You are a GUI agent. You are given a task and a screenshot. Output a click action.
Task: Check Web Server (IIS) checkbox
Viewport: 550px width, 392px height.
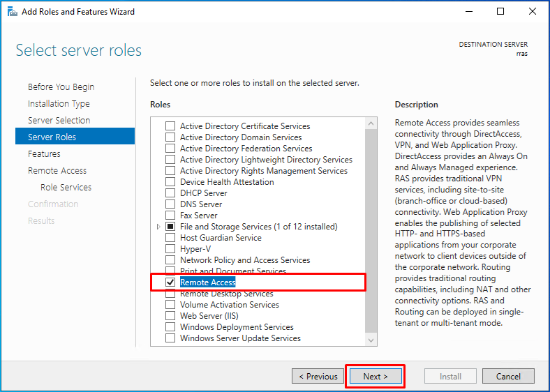(x=170, y=315)
